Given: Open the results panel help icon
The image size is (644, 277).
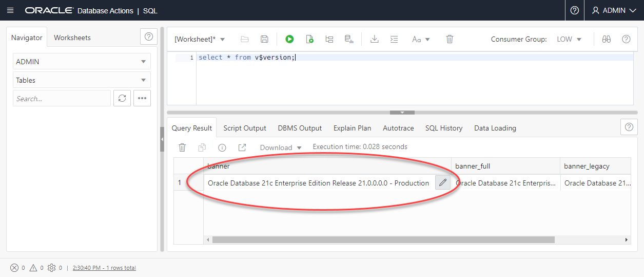Looking at the screenshot, I should (x=629, y=127).
